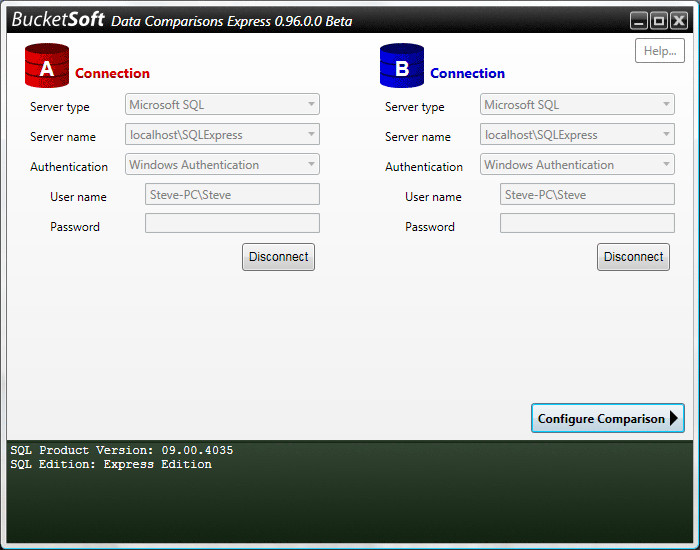Click Connection A Server type label
The image size is (700, 550).
[60, 107]
